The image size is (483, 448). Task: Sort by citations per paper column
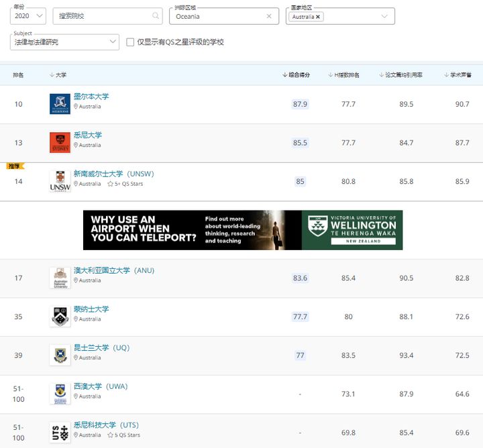[x=400, y=75]
